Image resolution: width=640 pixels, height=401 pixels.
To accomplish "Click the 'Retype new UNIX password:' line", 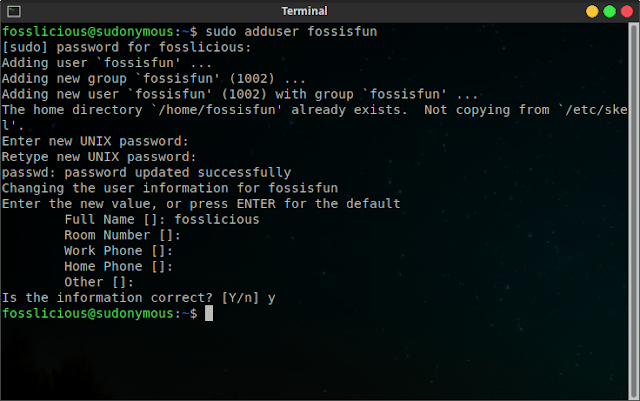I will click(99, 157).
